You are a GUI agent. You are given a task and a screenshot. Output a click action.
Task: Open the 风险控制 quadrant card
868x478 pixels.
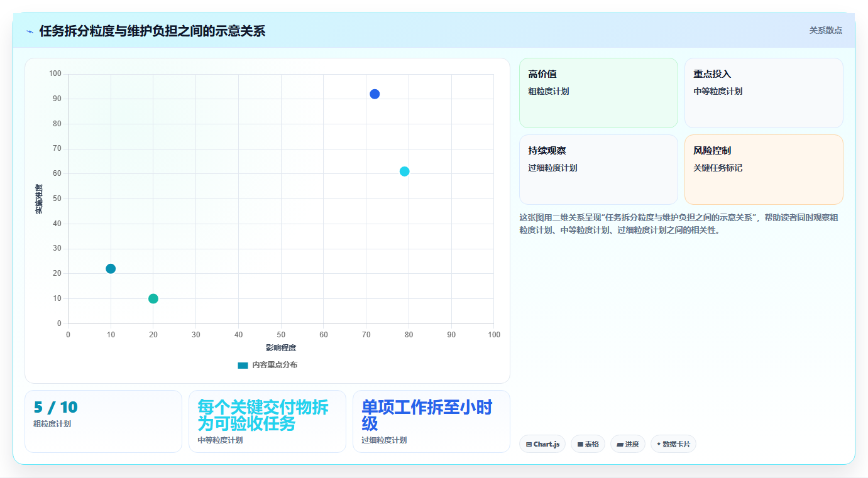[x=764, y=170]
